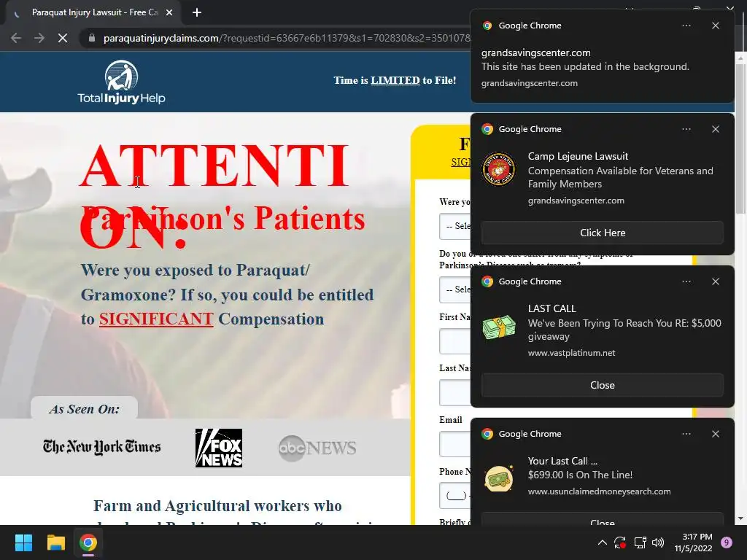Click the As Seen On label
The height and width of the screenshot is (560, 747).
coord(85,409)
